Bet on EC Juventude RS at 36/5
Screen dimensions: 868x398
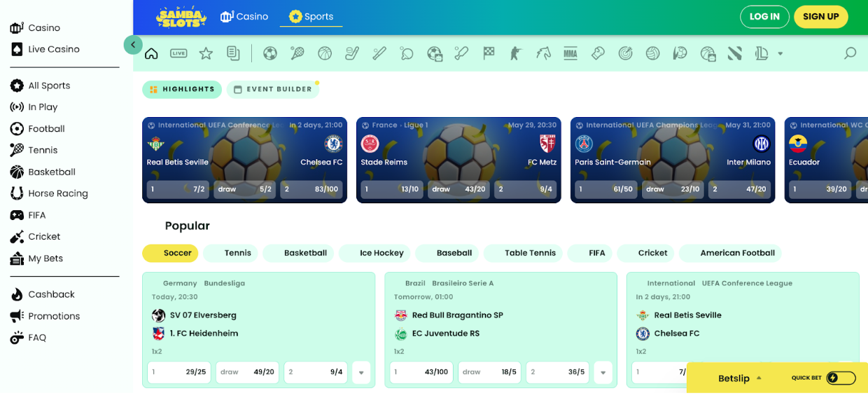(x=558, y=372)
